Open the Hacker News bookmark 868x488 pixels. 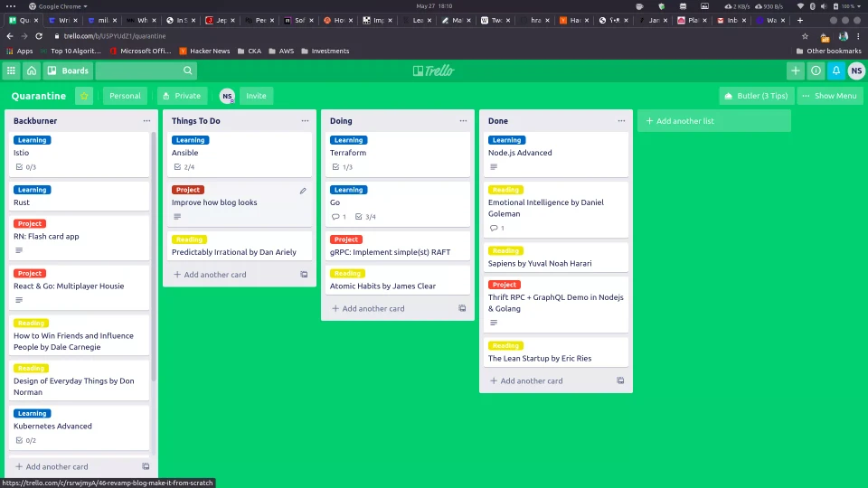[x=204, y=51]
